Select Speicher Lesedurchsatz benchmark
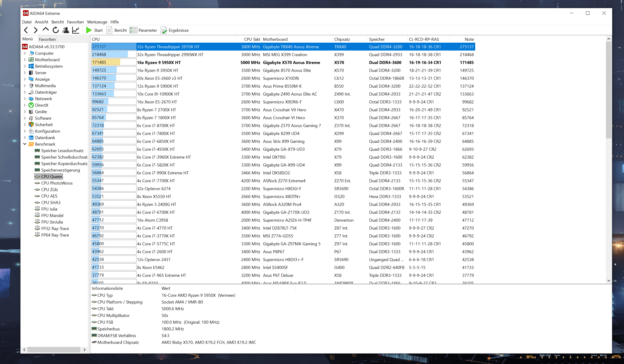The image size is (624, 364). (x=59, y=151)
